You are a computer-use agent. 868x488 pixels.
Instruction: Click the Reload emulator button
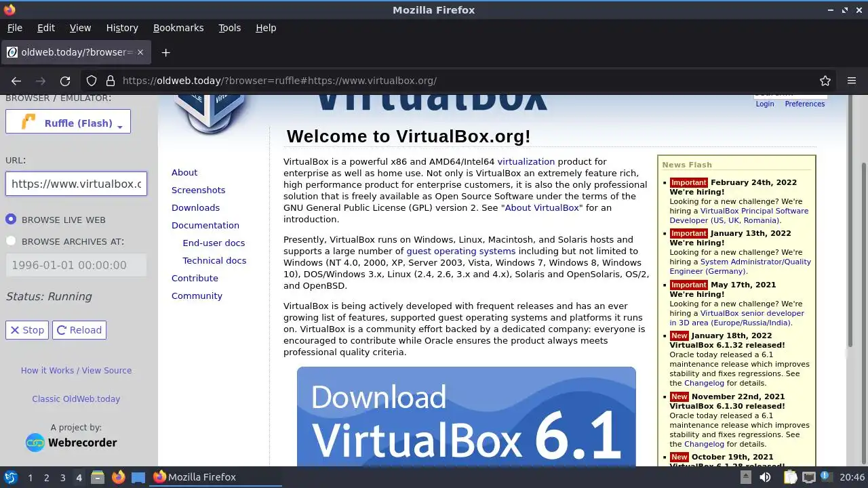[79, 330]
